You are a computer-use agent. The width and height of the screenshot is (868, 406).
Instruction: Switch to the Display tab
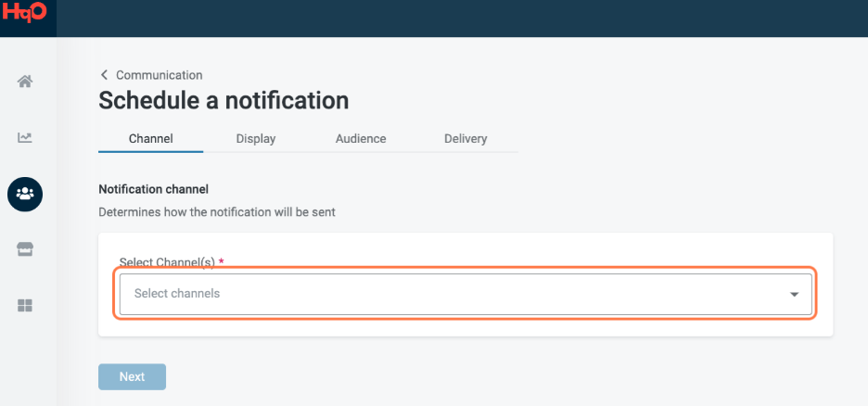pos(255,139)
